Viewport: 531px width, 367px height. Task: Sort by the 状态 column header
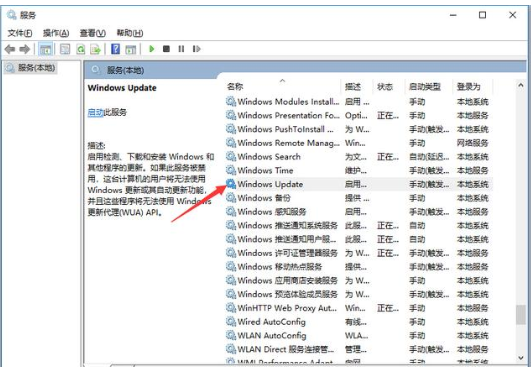(385, 87)
